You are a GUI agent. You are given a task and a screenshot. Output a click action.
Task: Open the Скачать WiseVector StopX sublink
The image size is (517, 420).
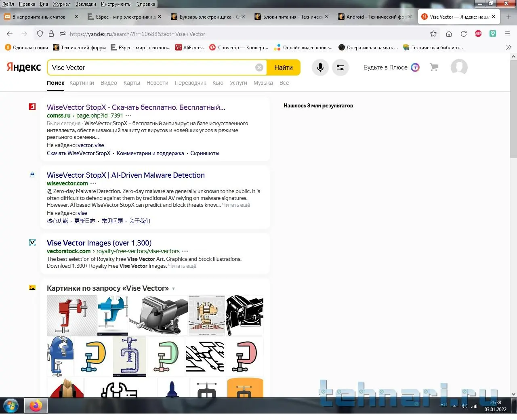tap(79, 153)
